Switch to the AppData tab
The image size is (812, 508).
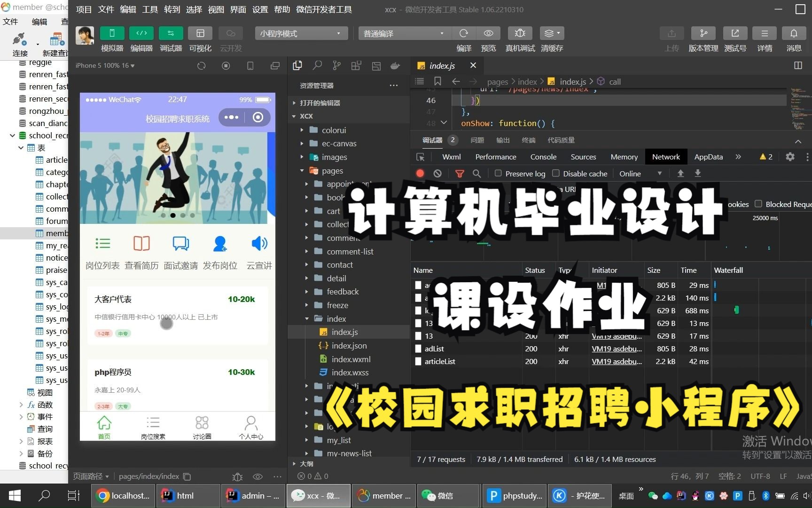point(708,157)
